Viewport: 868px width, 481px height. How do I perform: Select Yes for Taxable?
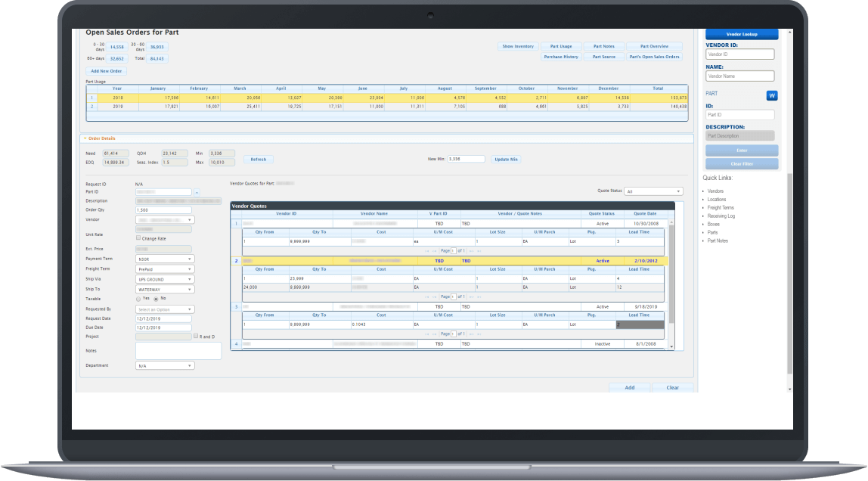[138, 298]
